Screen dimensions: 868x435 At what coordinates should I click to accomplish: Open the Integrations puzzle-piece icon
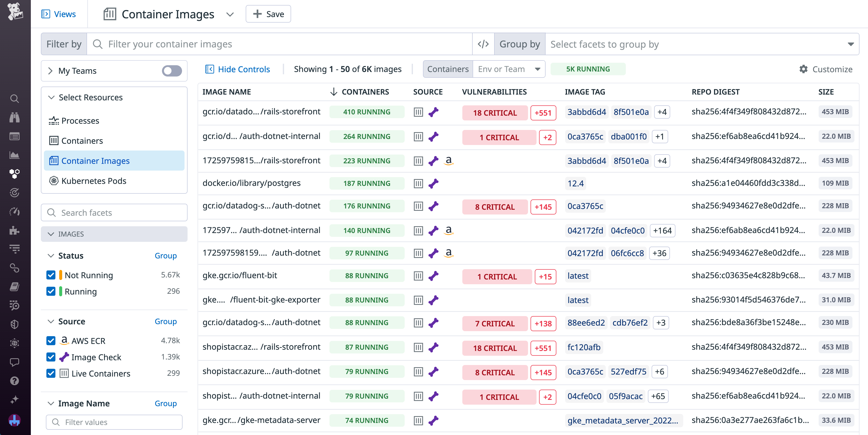15,231
